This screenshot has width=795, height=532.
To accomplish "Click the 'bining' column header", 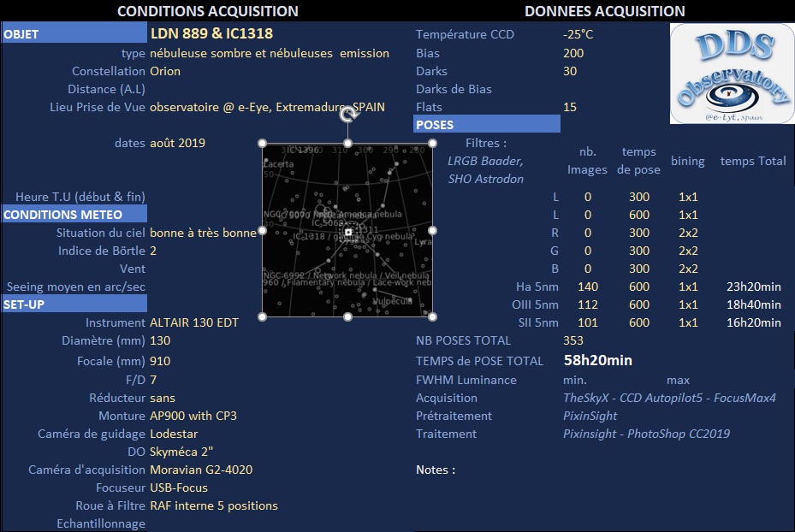I will point(687,161).
